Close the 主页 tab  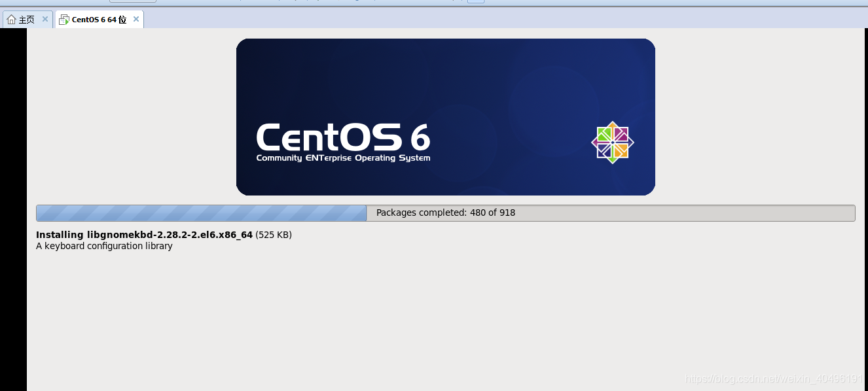coord(45,20)
